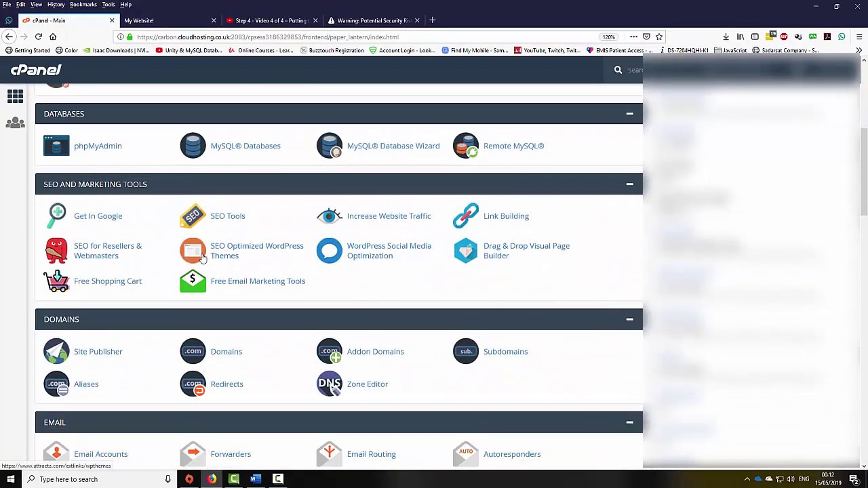Open the DNS Zone Editor icon
868x488 pixels.
tap(330, 384)
